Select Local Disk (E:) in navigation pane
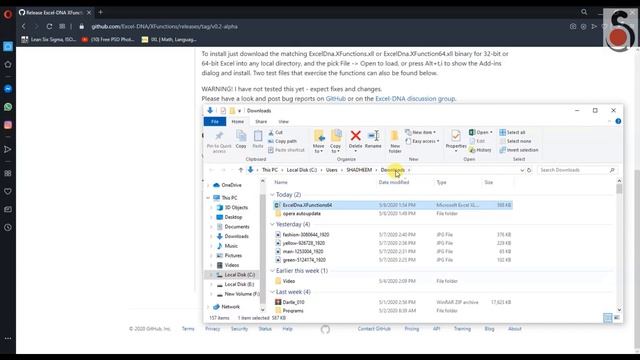640x360 pixels. 239,284
